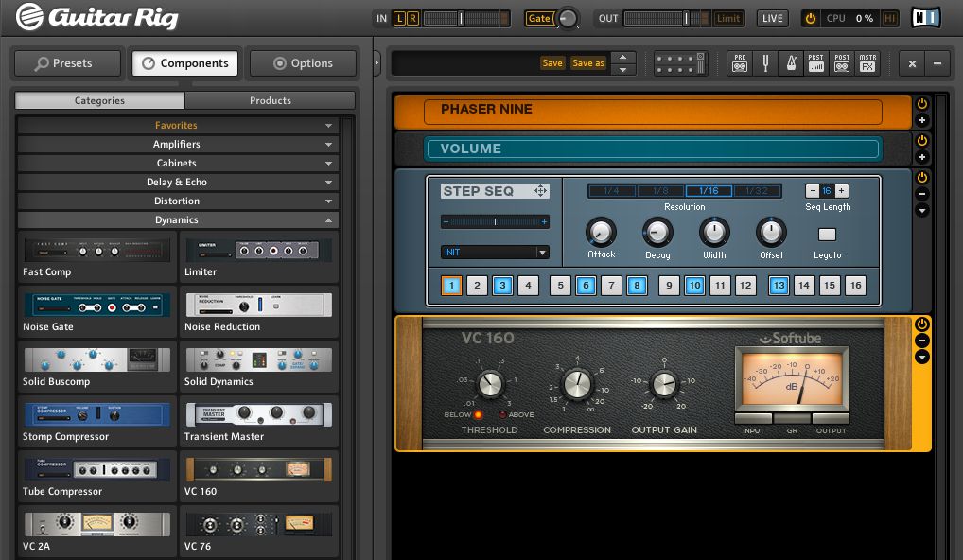The width and height of the screenshot is (963, 560).
Task: Minimize VC 160 module with minus icon
Action: click(x=922, y=341)
